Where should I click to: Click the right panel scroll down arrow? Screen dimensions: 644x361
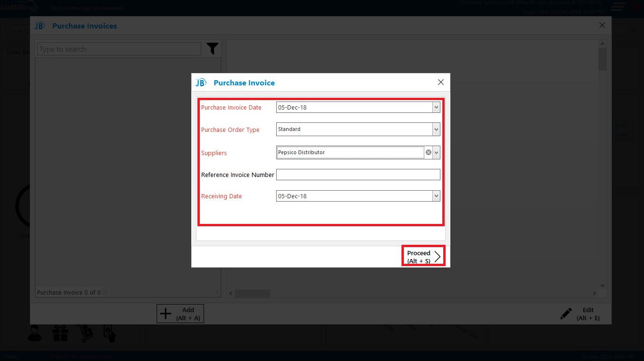coord(603,286)
